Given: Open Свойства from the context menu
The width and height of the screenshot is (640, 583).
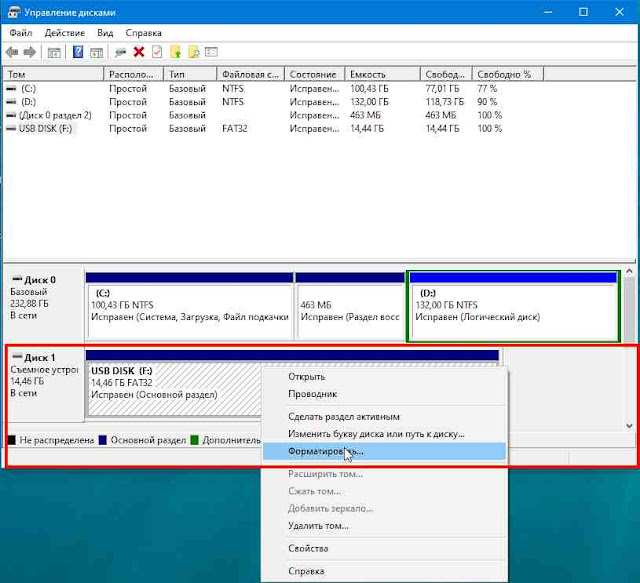Looking at the screenshot, I should [x=384, y=548].
